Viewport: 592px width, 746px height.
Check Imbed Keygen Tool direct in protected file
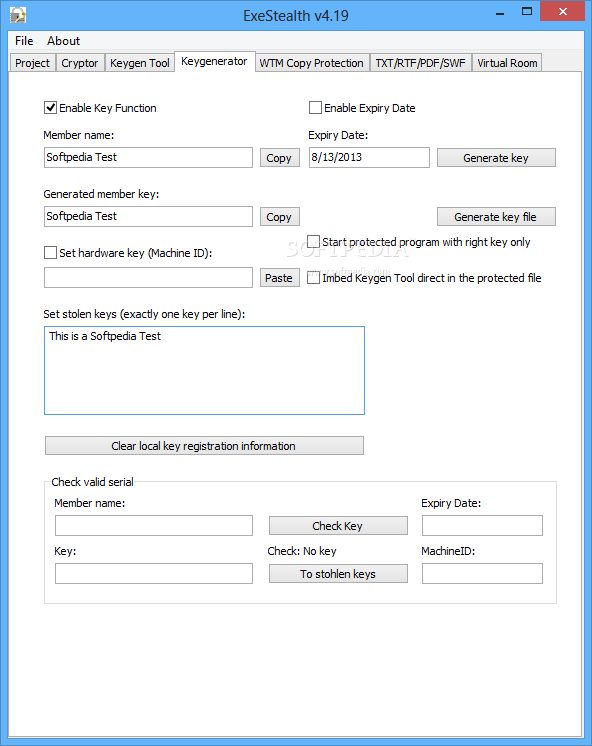313,278
